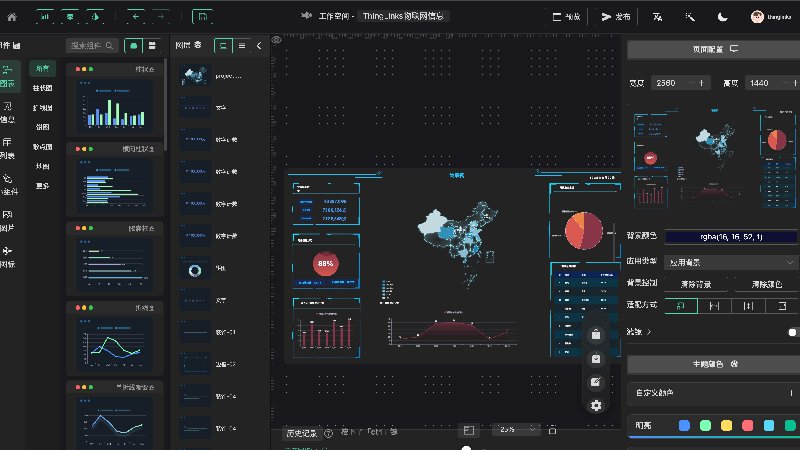This screenshot has width=800, height=450.
Task: Choose the 散点图 scatter sub-category
Action: click(42, 147)
